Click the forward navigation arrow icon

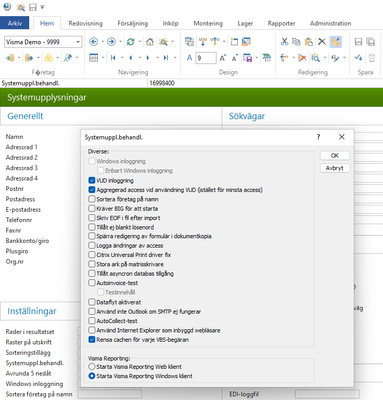112,42
